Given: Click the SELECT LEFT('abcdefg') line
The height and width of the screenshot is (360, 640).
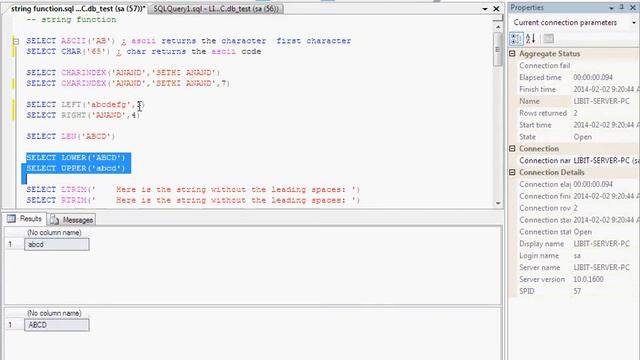Looking at the screenshot, I should tap(86, 104).
